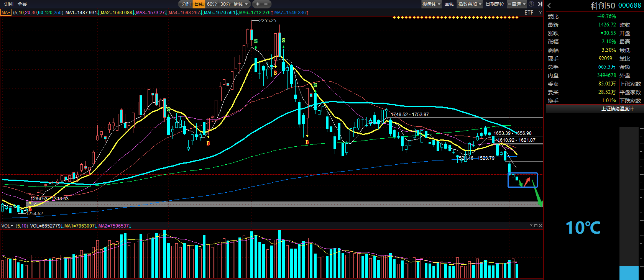This screenshot has height=280, width=644.
Task: Open the help question-mark icon in top toolbar
Action: click(x=531, y=4)
